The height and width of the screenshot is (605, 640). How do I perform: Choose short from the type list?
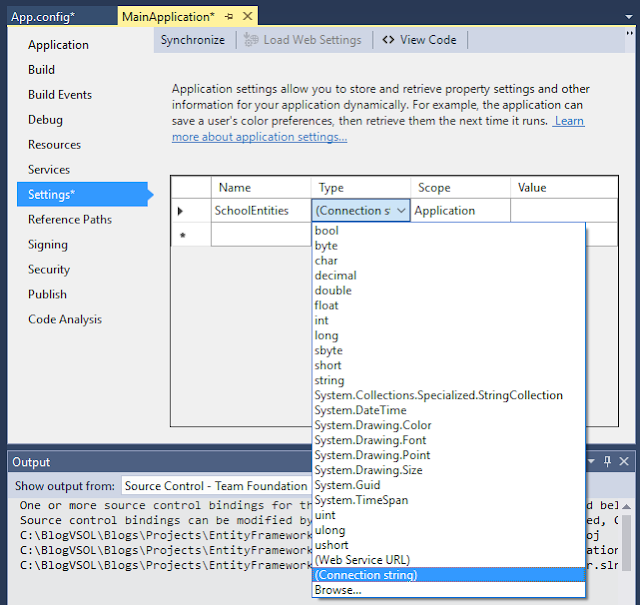(449, 365)
